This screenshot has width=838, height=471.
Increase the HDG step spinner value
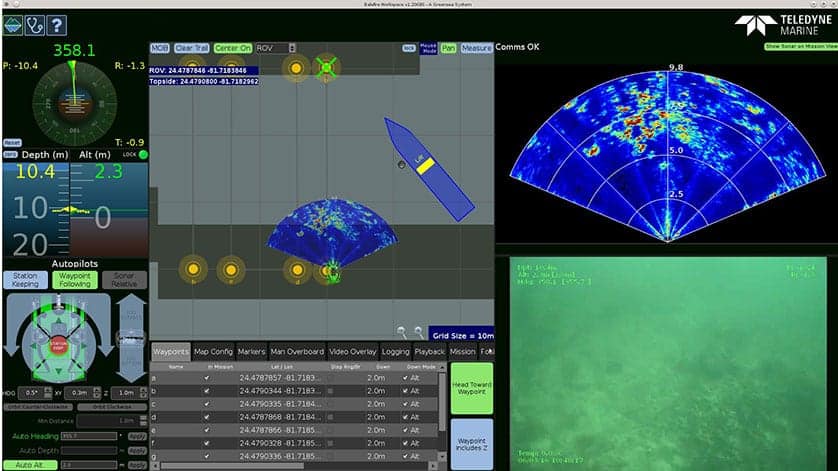[48, 390]
